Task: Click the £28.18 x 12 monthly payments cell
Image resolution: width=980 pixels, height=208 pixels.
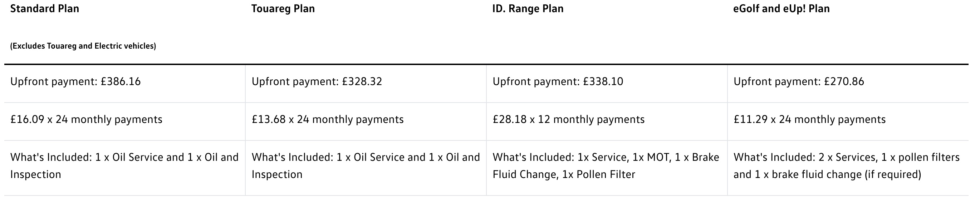Action: [x=607, y=122]
